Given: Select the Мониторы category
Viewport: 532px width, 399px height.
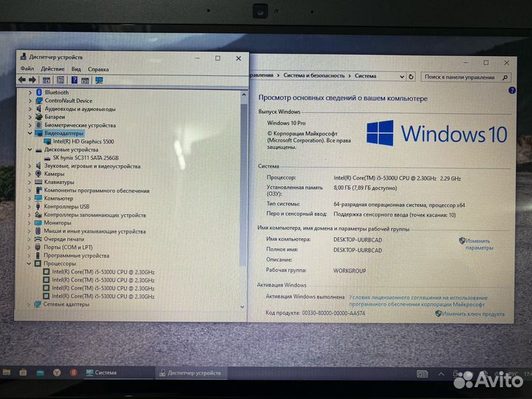Looking at the screenshot, I should tap(58, 223).
